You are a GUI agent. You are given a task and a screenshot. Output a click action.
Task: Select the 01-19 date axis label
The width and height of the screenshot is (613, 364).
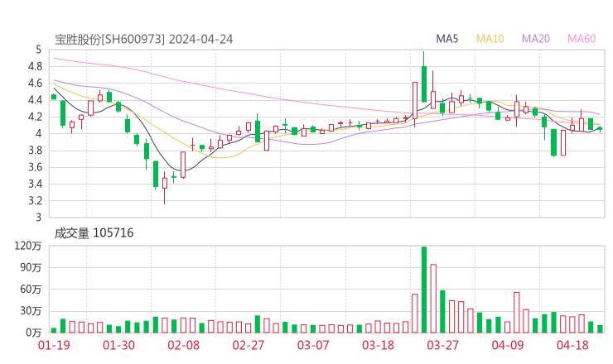click(x=54, y=345)
